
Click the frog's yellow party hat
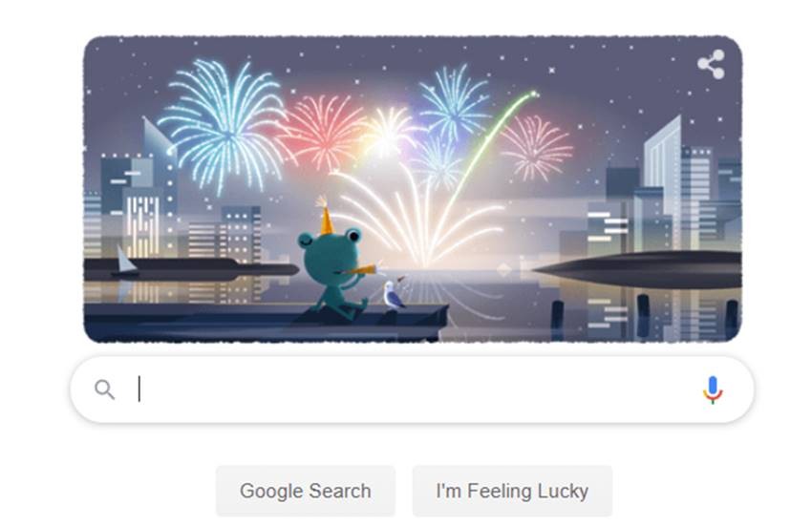[325, 217]
